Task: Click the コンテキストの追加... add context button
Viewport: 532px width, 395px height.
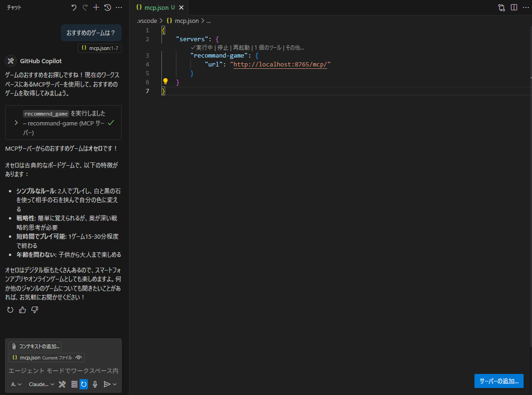Action: coord(35,346)
